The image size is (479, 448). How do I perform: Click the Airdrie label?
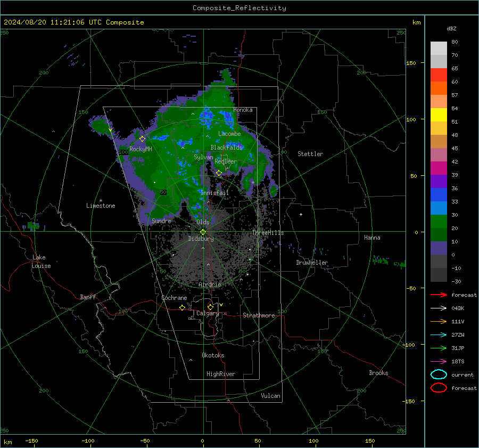(210, 284)
